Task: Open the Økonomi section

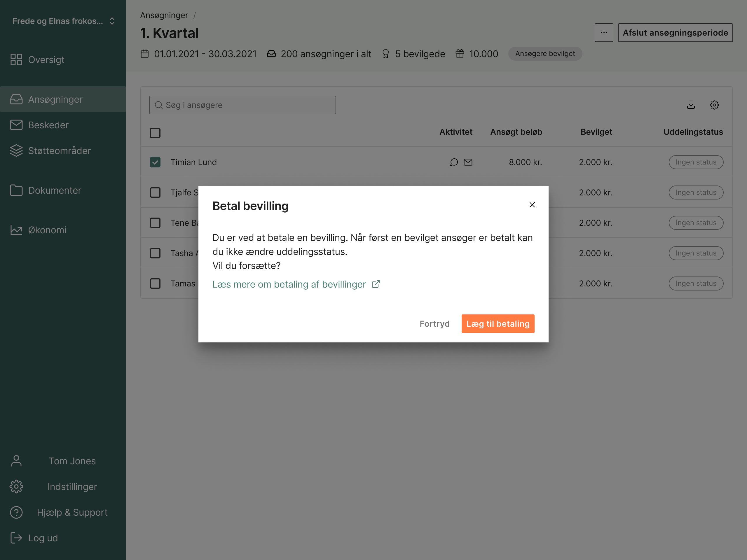Action: 47,230
